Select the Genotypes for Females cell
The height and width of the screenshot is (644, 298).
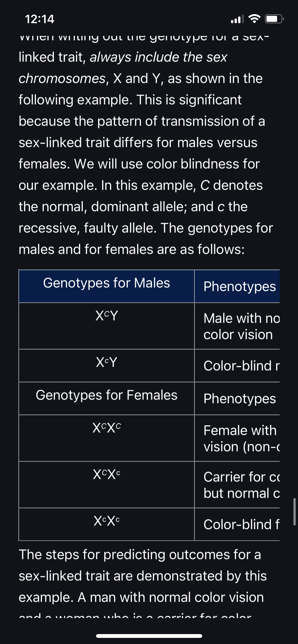106,398
